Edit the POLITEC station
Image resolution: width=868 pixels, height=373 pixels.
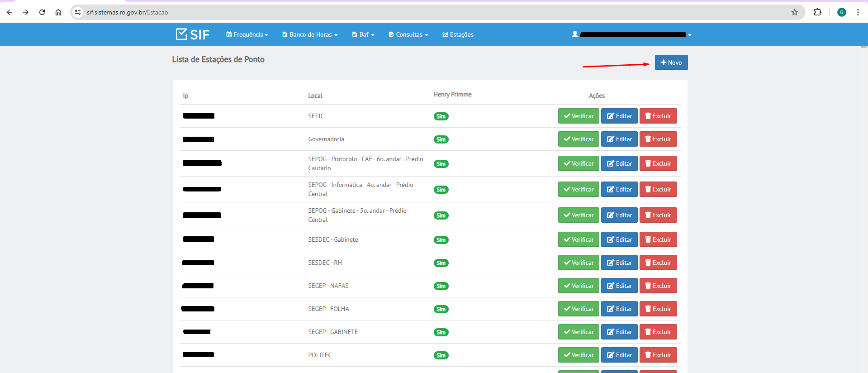pos(619,355)
